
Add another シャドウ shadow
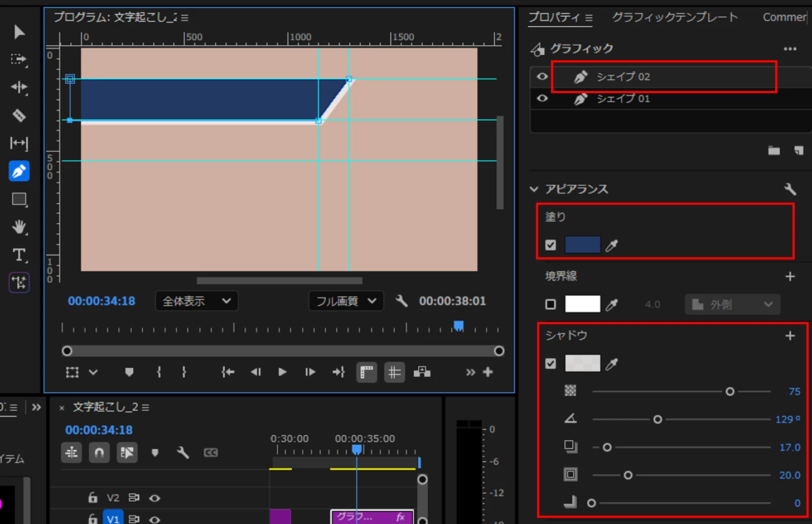click(790, 335)
